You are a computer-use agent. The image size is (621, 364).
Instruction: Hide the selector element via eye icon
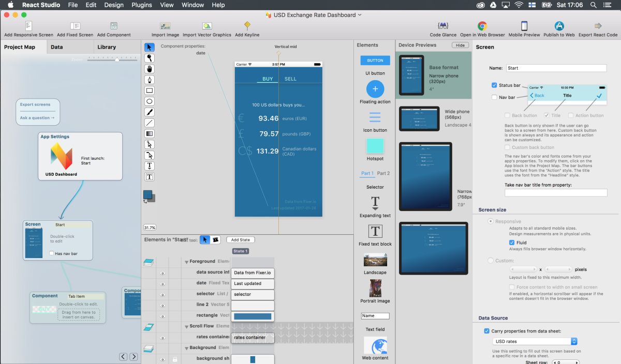162,294
